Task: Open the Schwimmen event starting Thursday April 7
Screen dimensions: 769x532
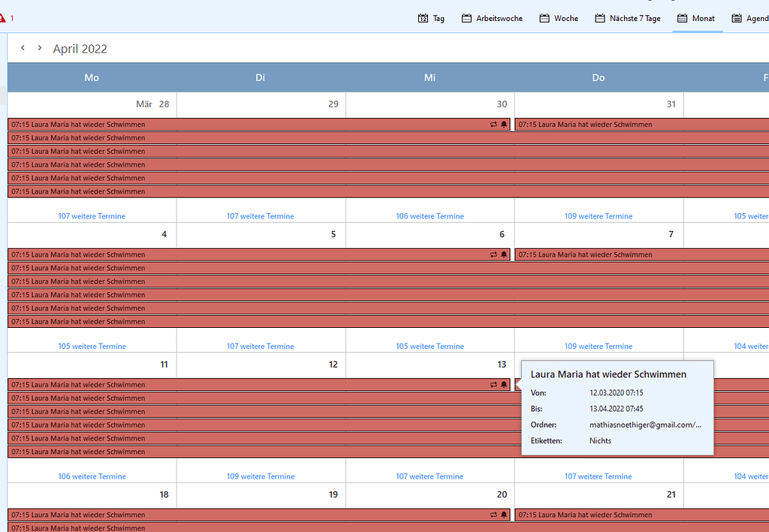Action: (x=641, y=254)
